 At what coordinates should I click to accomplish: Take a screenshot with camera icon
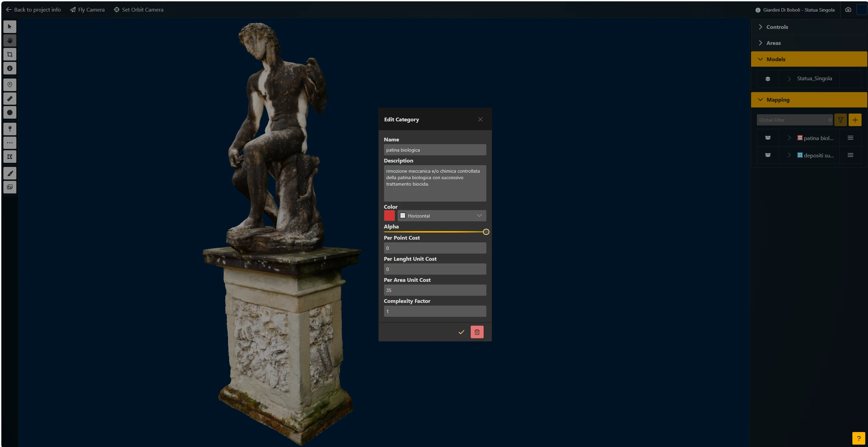(x=848, y=10)
